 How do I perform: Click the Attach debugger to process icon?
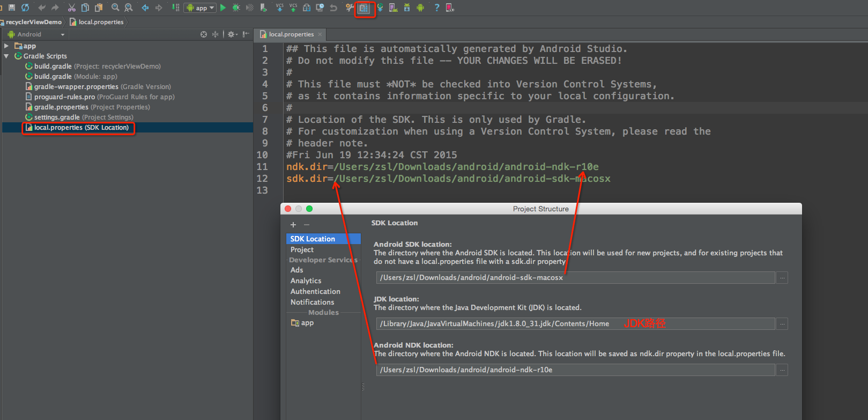(x=263, y=8)
